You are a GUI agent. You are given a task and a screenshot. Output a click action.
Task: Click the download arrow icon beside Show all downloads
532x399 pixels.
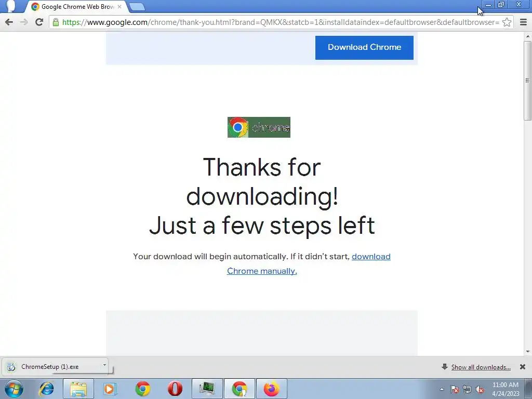tap(445, 367)
